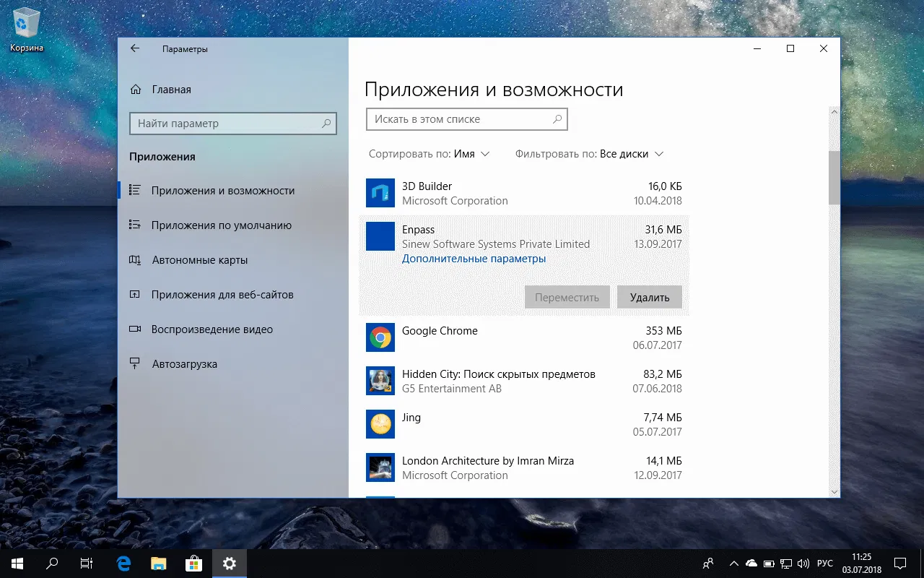Open Автозагрузка section
This screenshot has width=924, height=578.
pos(183,363)
